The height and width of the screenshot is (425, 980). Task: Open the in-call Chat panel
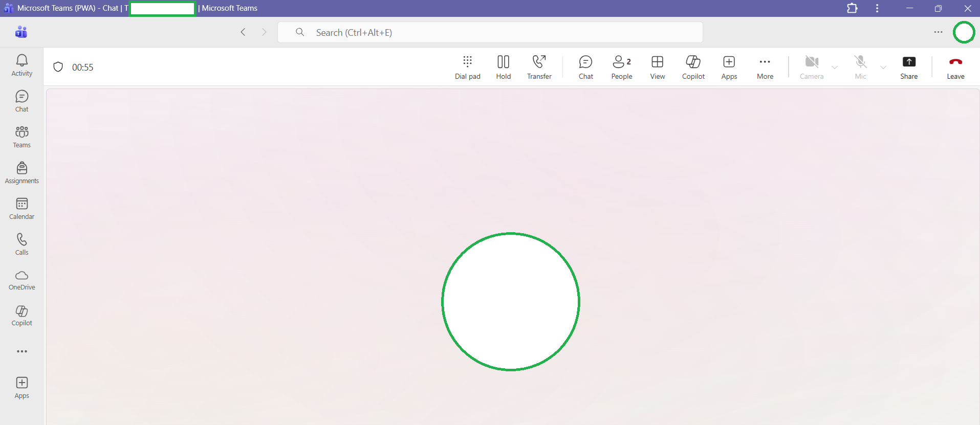point(586,68)
